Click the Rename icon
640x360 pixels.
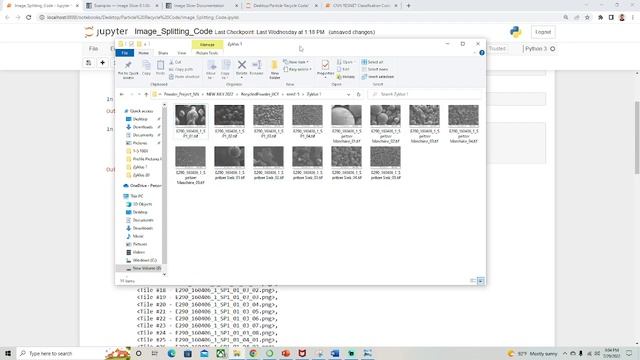pos(257,64)
